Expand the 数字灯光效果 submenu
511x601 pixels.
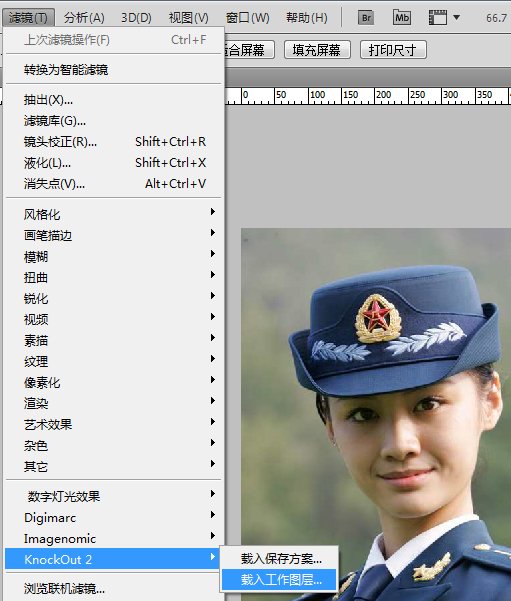pyautogui.click(x=114, y=496)
